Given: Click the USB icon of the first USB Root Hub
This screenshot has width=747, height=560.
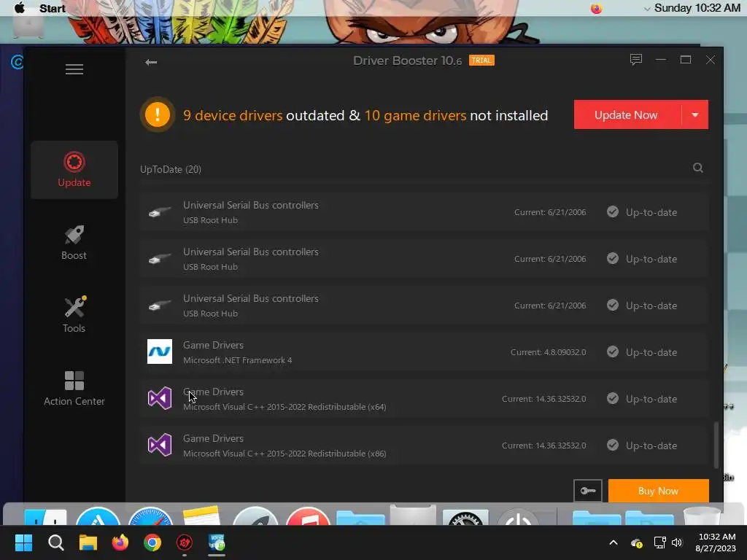Looking at the screenshot, I should pos(160,212).
